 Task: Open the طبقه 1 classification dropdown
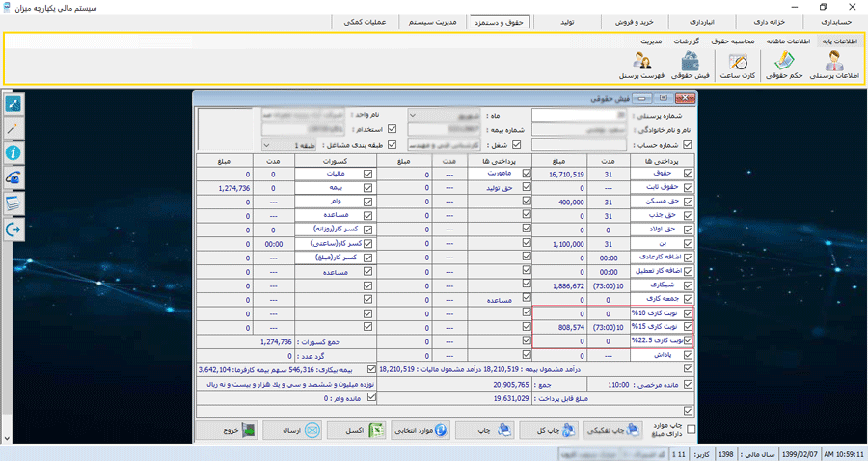[x=267, y=145]
